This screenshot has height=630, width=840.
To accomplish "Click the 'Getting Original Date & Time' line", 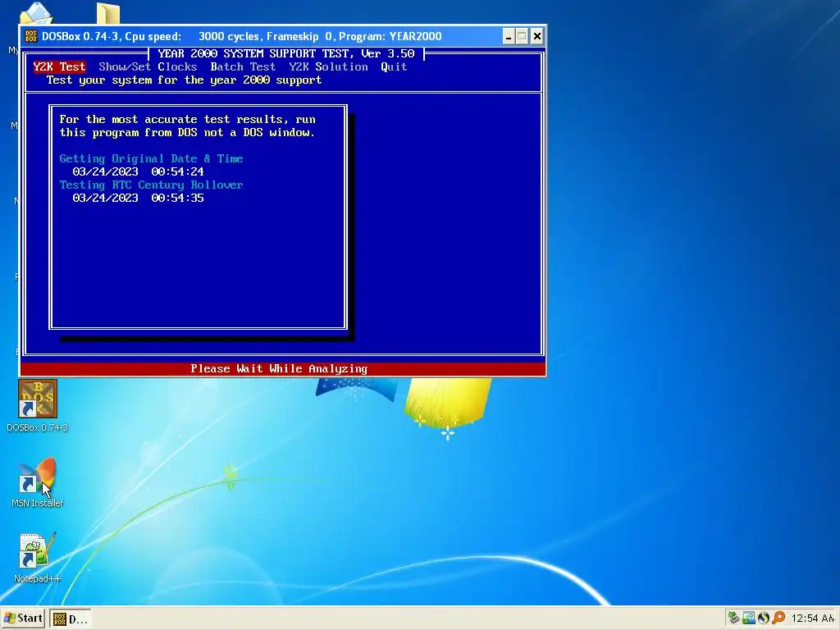I will tap(151, 158).
